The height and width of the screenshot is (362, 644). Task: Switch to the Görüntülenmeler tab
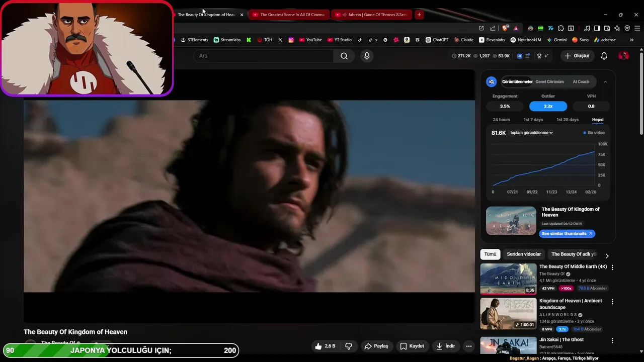517,81
